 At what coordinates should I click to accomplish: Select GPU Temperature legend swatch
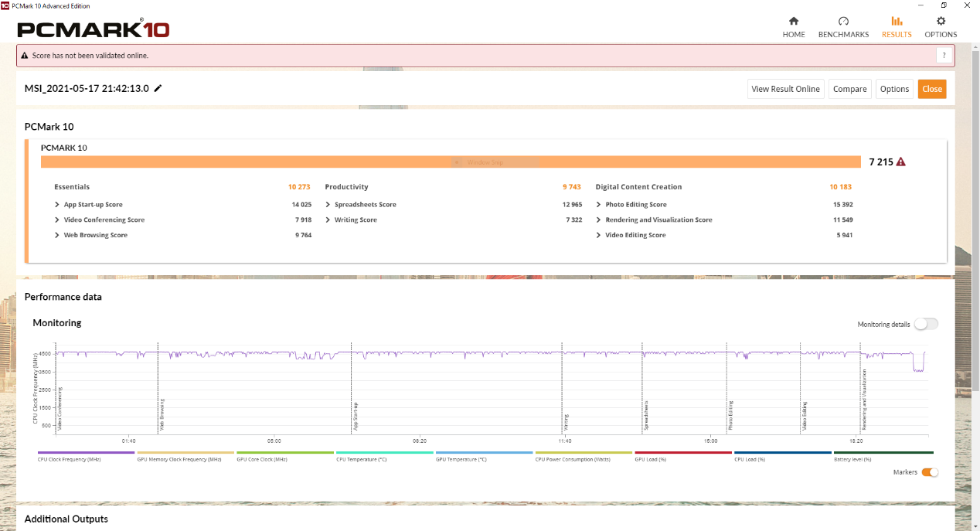pos(485,453)
